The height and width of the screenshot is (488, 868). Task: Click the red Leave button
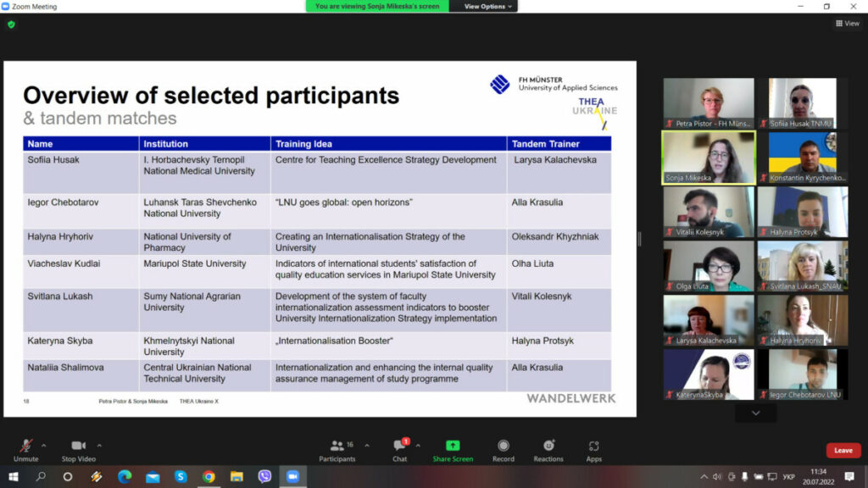click(x=843, y=451)
